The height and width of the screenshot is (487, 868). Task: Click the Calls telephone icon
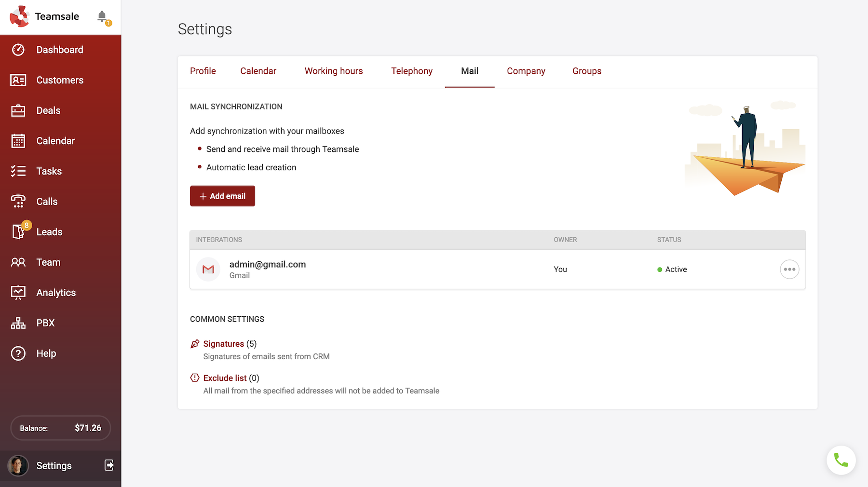tap(18, 202)
